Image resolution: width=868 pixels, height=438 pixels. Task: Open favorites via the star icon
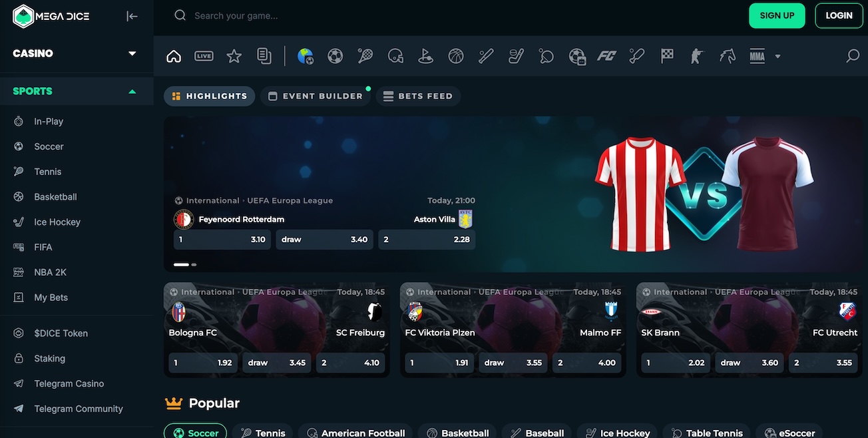pyautogui.click(x=234, y=56)
